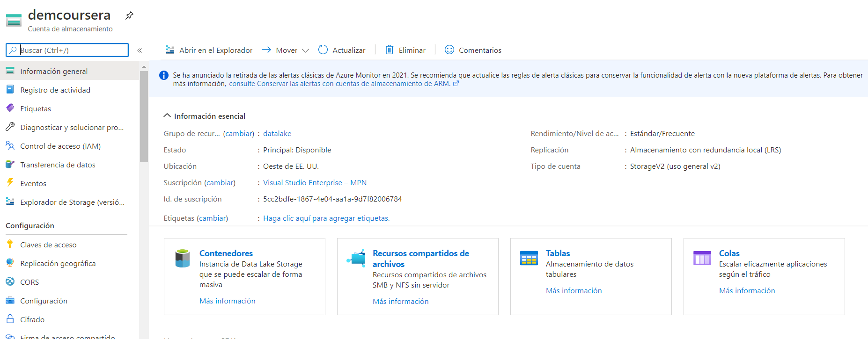
Task: Open the datalake resource group
Action: tap(277, 134)
